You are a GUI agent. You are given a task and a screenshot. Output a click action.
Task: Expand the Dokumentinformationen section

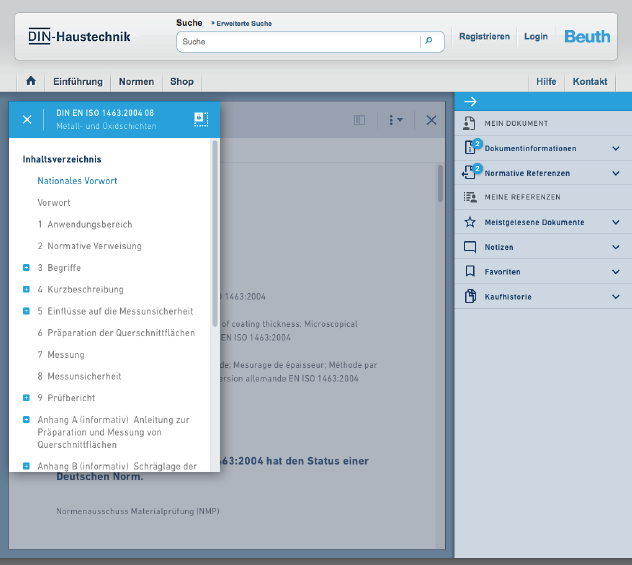(x=615, y=148)
